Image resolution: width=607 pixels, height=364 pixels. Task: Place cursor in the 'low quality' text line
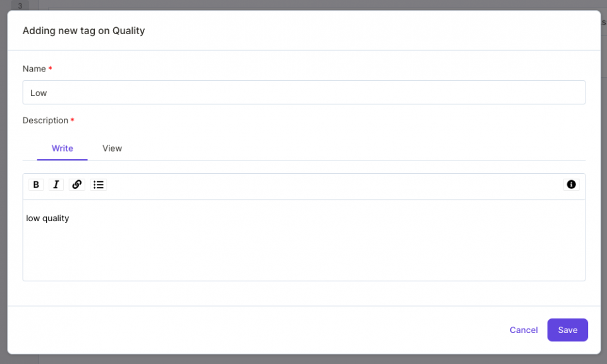(x=47, y=218)
